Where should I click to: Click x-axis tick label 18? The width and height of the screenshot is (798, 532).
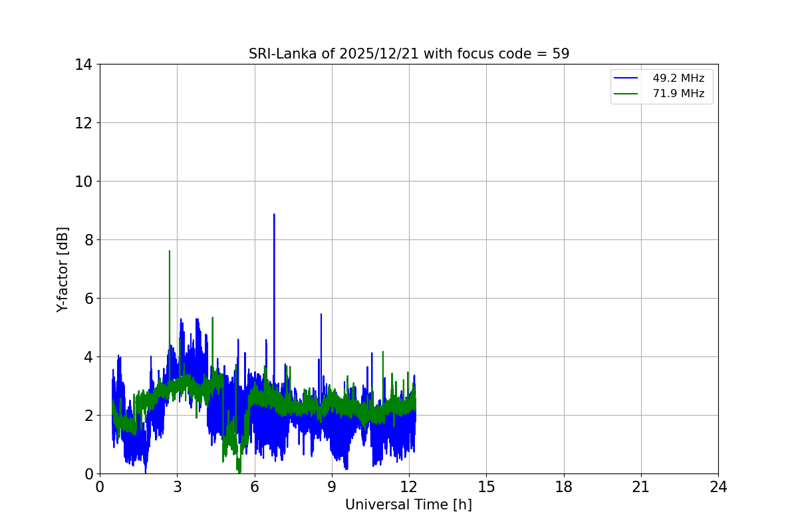[x=564, y=487]
